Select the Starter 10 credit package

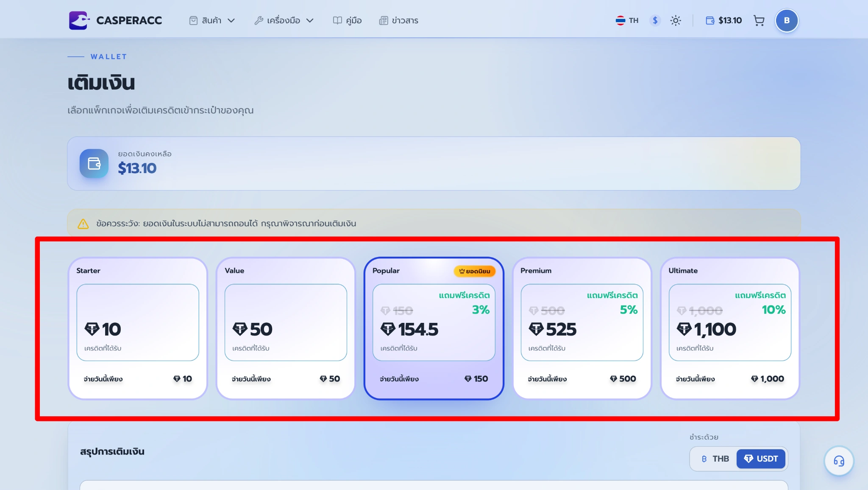138,328
